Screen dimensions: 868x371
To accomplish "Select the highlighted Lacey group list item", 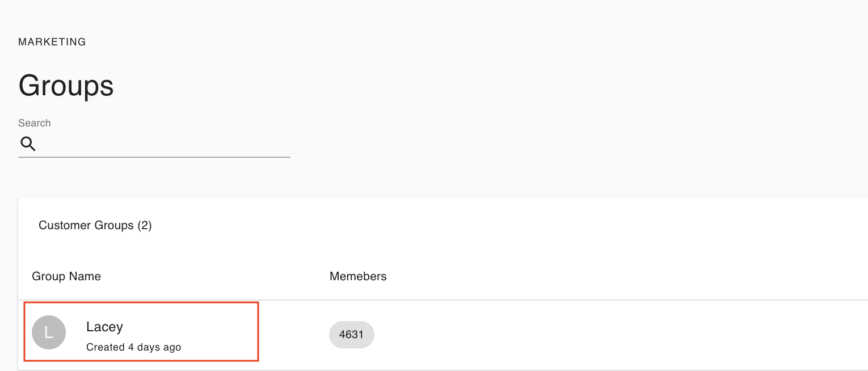I will click(141, 332).
